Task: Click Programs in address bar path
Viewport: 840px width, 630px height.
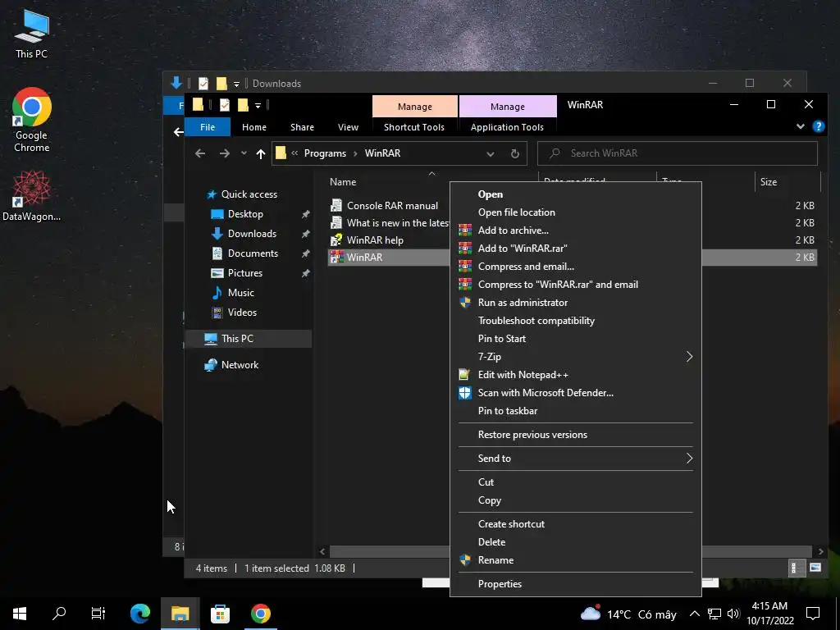Action: tap(325, 153)
